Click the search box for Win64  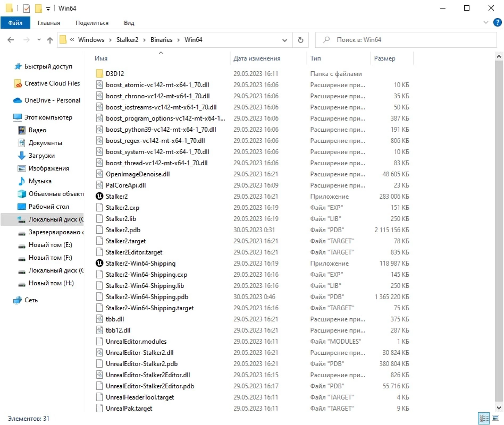tap(406, 40)
